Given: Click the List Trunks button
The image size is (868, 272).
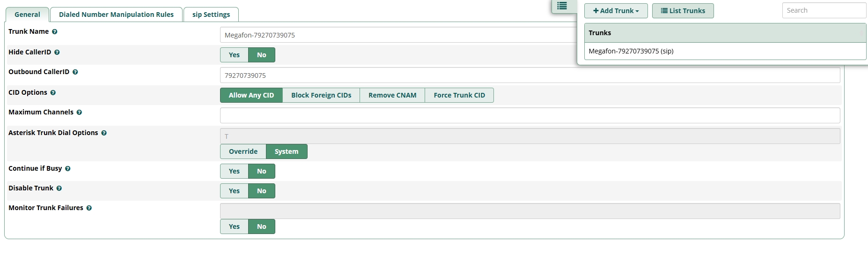Looking at the screenshot, I should [683, 11].
